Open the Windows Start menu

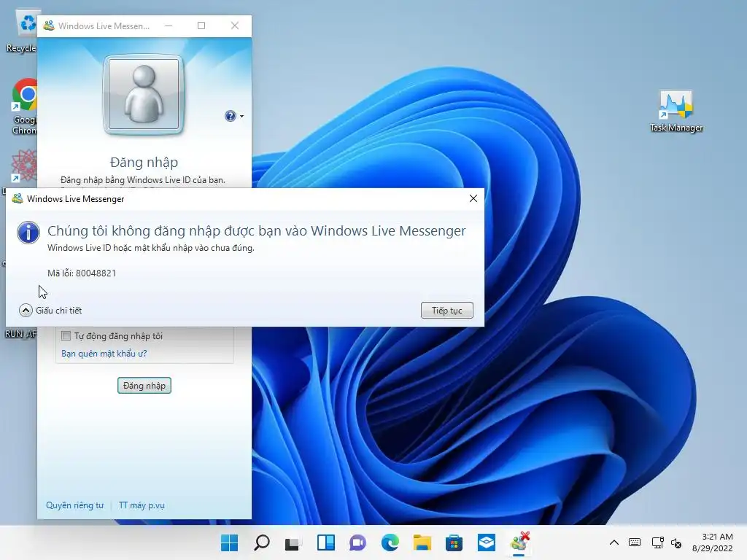coord(230,542)
